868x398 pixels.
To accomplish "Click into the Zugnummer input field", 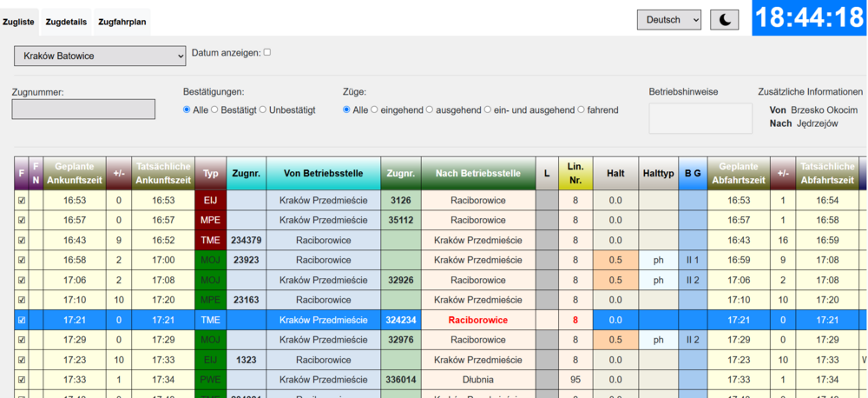I will coord(83,109).
